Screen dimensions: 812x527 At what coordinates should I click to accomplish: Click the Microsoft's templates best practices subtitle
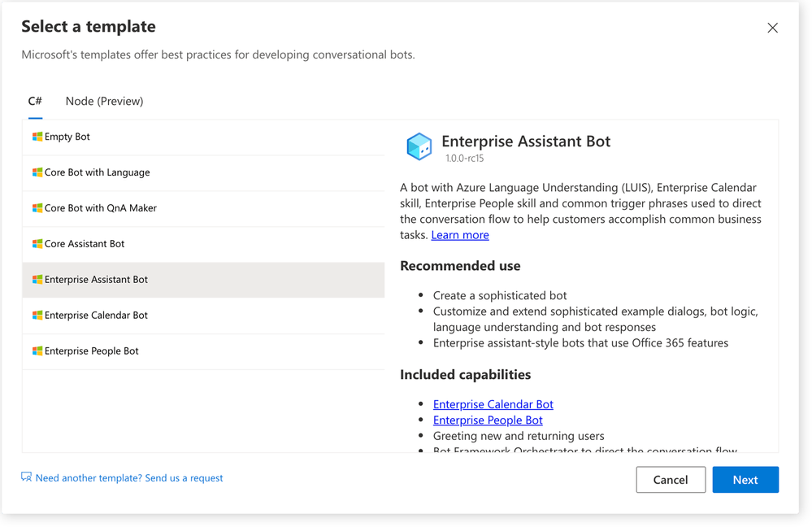pos(218,55)
